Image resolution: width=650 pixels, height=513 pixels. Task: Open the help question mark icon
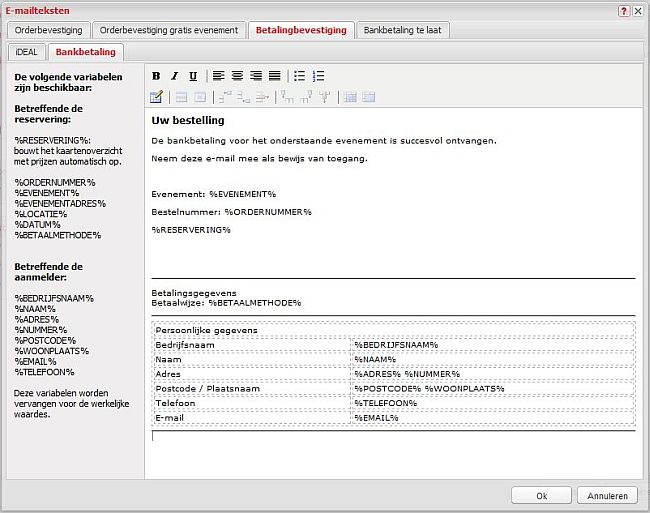click(624, 11)
